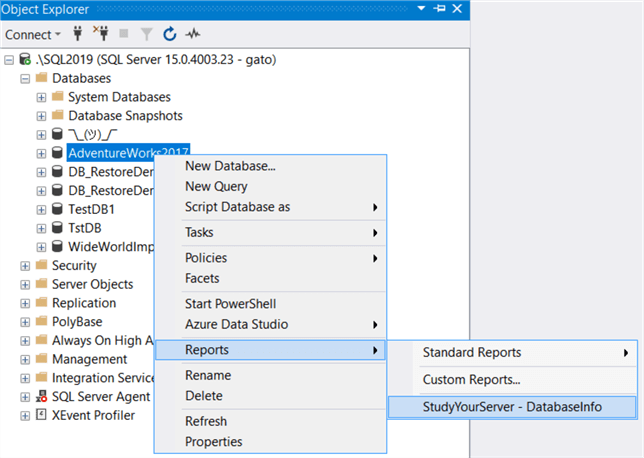Click the AdventureWorks2017 database cylinder icon
Screen dimensions: 644x458
pyautogui.click(x=58, y=153)
